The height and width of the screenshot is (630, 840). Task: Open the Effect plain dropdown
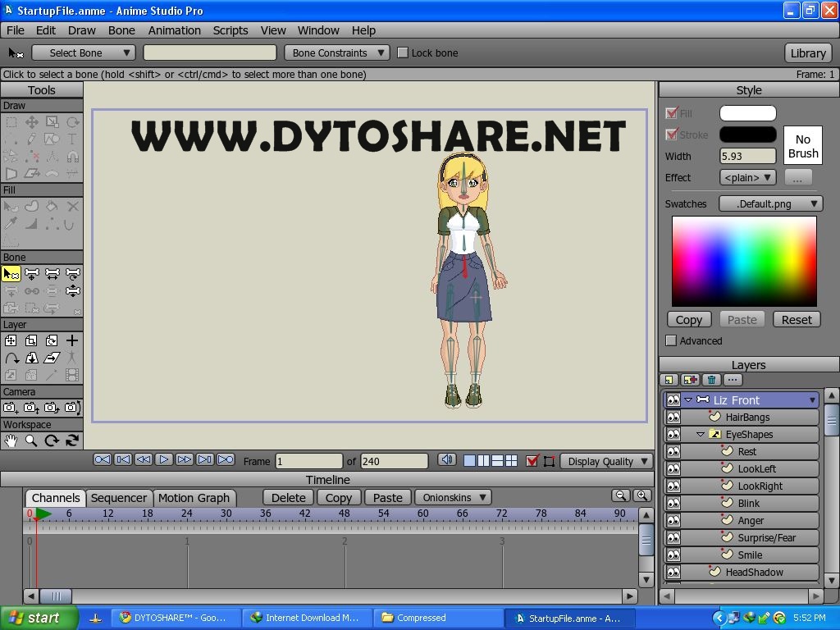pyautogui.click(x=747, y=177)
